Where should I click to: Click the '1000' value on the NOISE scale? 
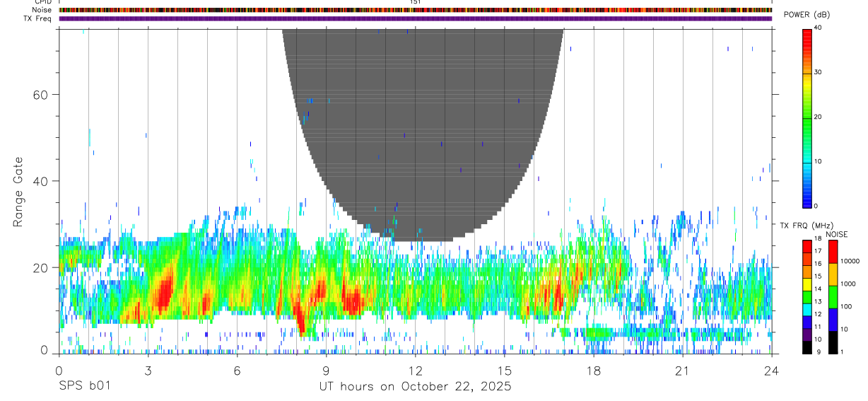[848, 284]
